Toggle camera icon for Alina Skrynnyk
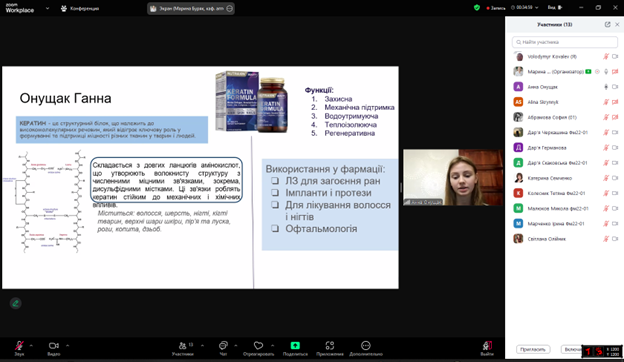Viewport: 624px width, 362px height. [x=615, y=102]
